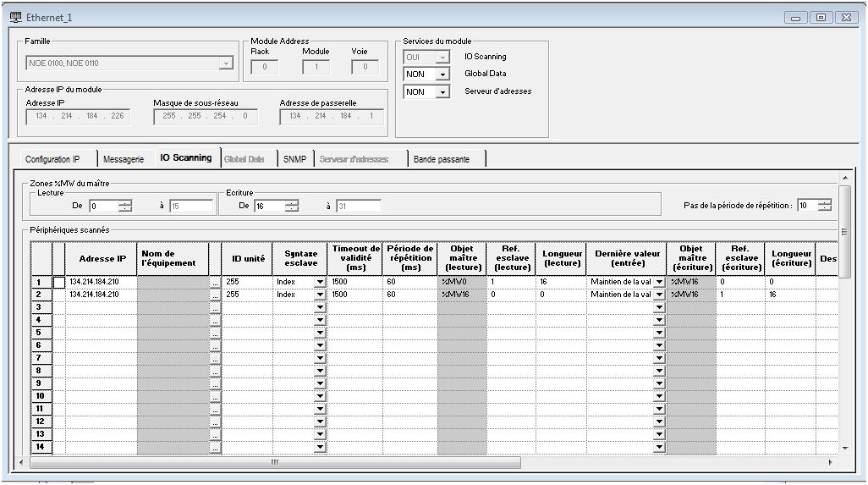The height and width of the screenshot is (485, 868).
Task: Open Dernière valeur dropdown in row 1
Action: point(659,282)
